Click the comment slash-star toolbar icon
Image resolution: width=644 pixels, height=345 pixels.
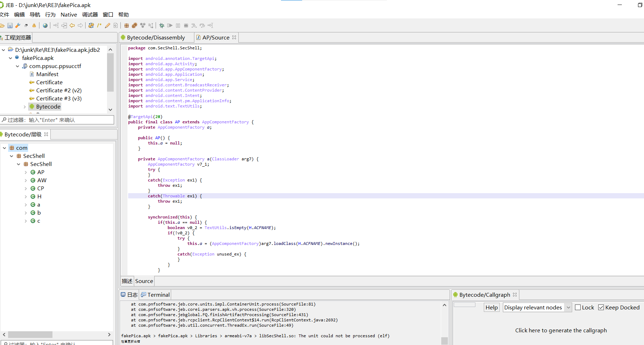[99, 25]
